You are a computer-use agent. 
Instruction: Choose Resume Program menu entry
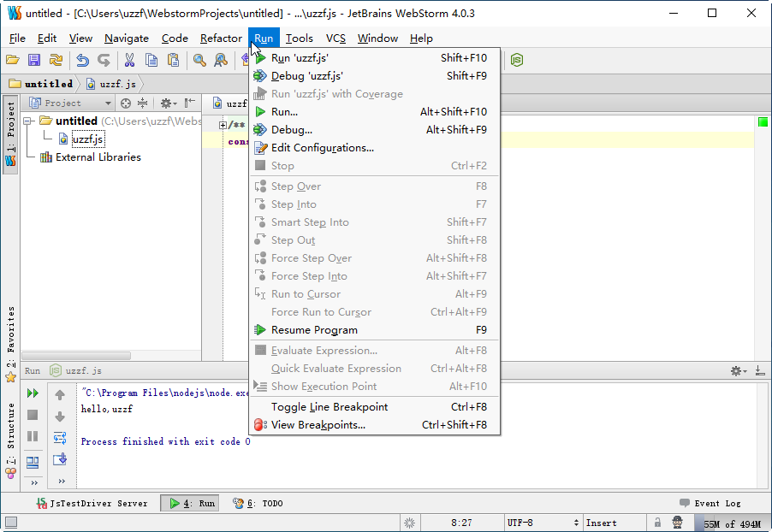tap(374, 330)
